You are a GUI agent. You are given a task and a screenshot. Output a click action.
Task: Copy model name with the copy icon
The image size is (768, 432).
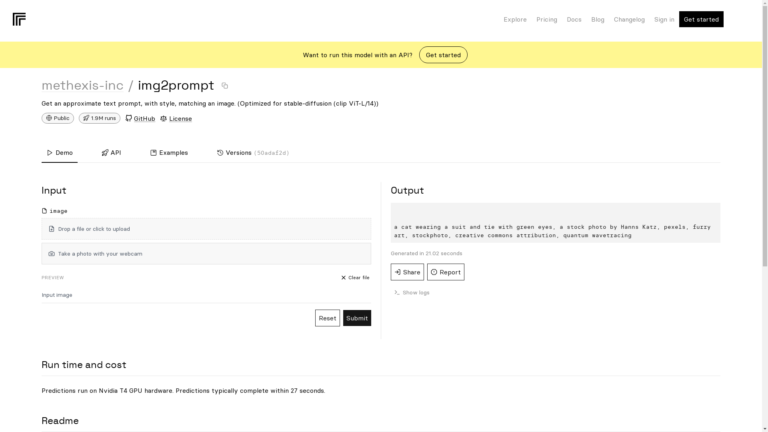pyautogui.click(x=225, y=86)
